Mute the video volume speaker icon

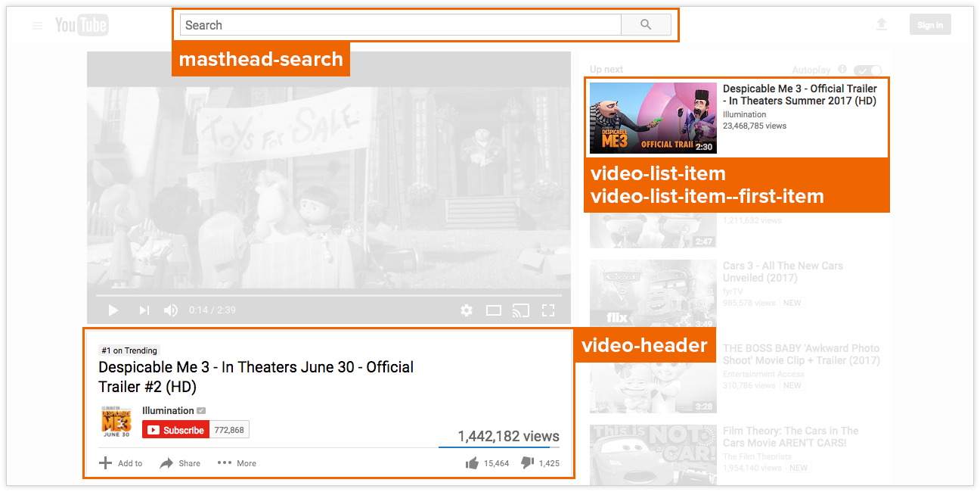171,310
